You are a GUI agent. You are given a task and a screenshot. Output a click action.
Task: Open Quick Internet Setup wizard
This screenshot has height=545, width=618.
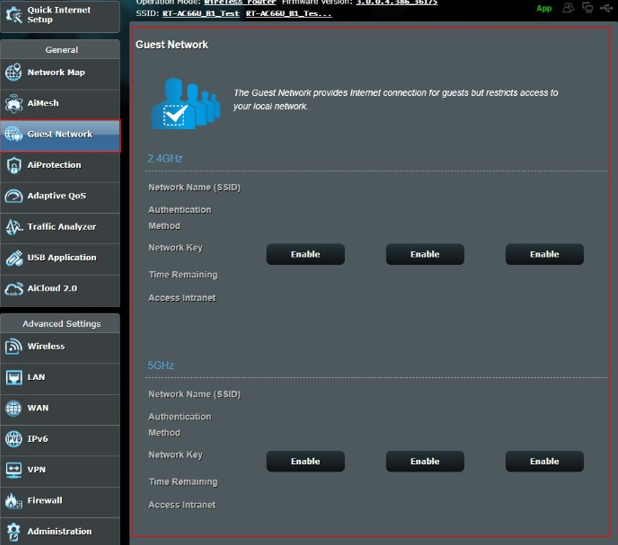59,14
